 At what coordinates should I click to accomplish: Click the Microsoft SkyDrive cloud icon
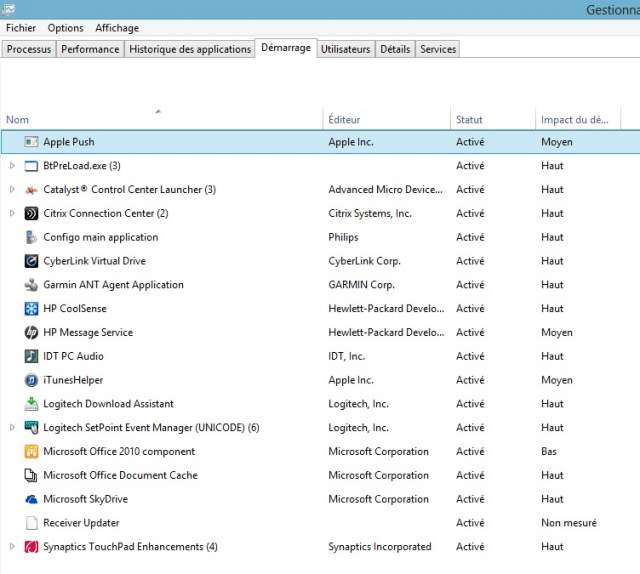(x=31, y=499)
